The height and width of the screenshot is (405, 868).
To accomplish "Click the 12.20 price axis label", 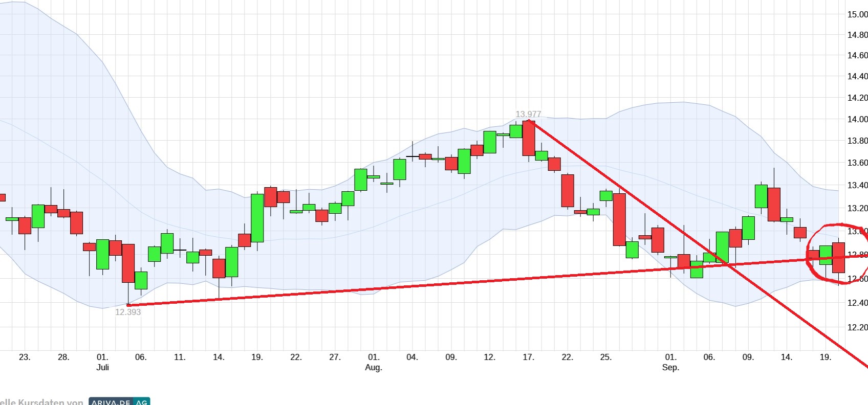I will coord(857,327).
